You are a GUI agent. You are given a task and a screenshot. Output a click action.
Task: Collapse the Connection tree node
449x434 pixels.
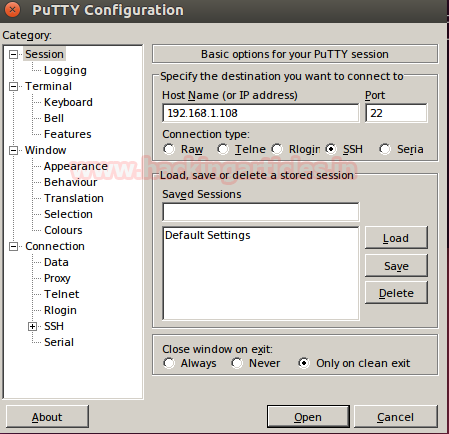click(13, 247)
